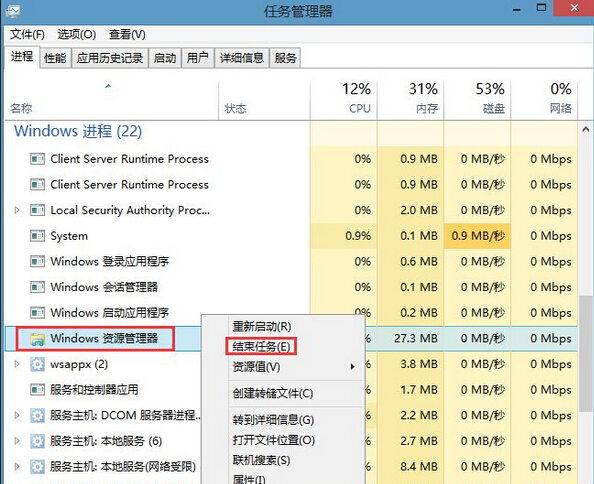This screenshot has height=484, width=594.
Task: Switch to the 服务 tab
Action: coord(285,58)
